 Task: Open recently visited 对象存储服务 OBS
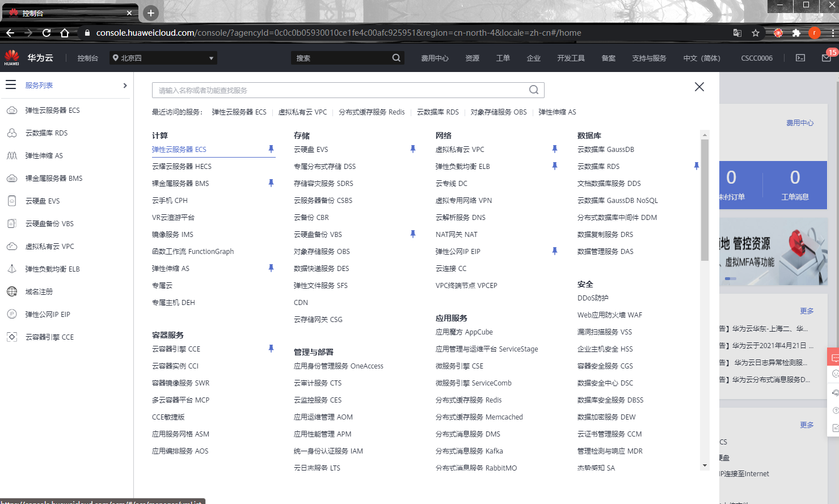coord(499,112)
